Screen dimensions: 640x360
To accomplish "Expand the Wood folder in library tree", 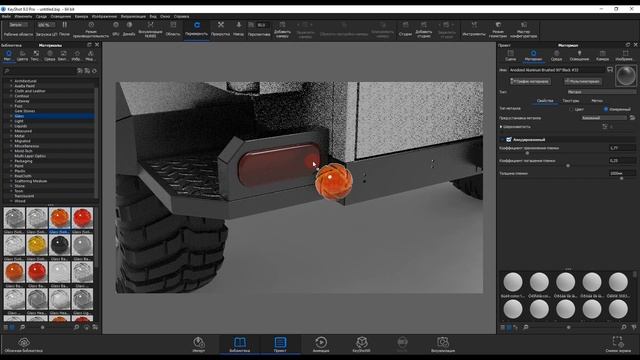I will click(x=11, y=201).
